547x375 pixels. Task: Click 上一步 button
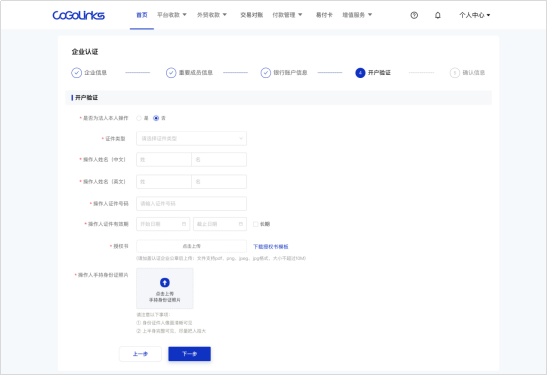(140, 354)
